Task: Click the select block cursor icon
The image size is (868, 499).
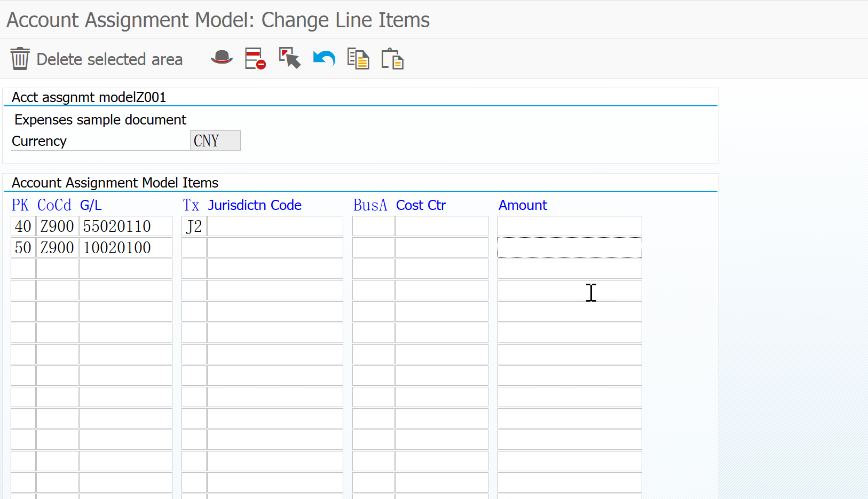Action: pos(289,58)
